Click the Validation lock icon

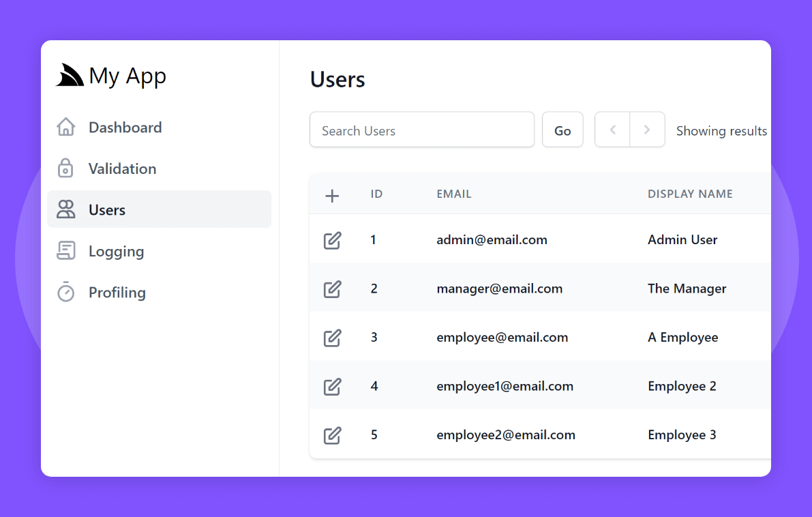tap(66, 168)
